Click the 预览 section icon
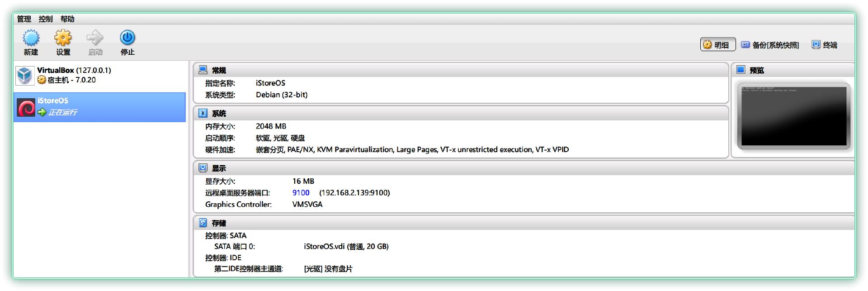This screenshot has height=291, width=868. (x=741, y=70)
